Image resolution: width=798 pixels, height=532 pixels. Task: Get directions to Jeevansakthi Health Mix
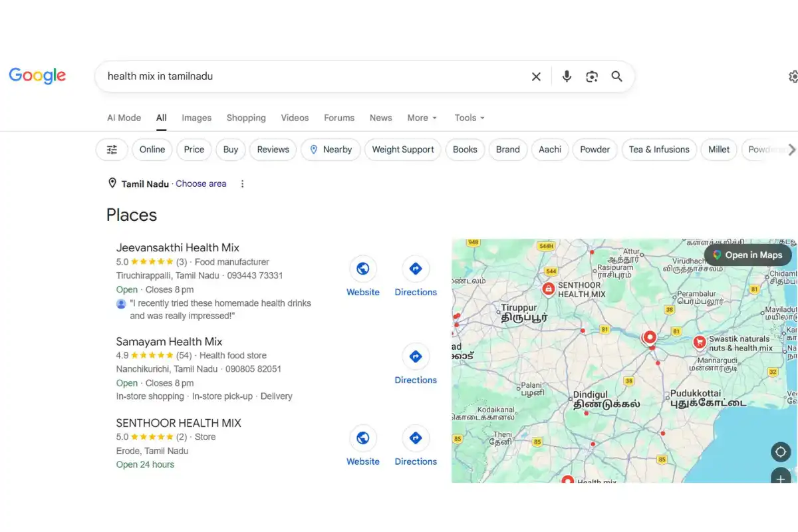[x=416, y=269]
